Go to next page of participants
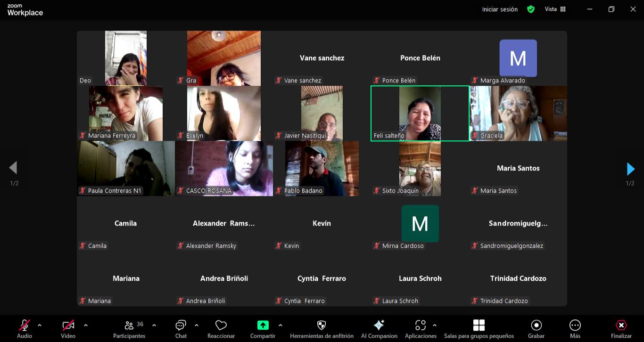 630,169
